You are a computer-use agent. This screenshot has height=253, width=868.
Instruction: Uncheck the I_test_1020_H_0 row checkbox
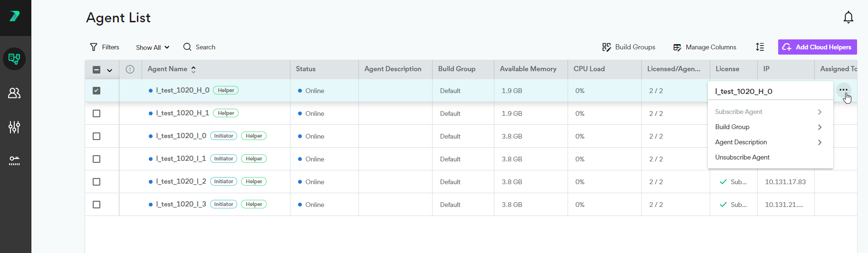click(96, 91)
